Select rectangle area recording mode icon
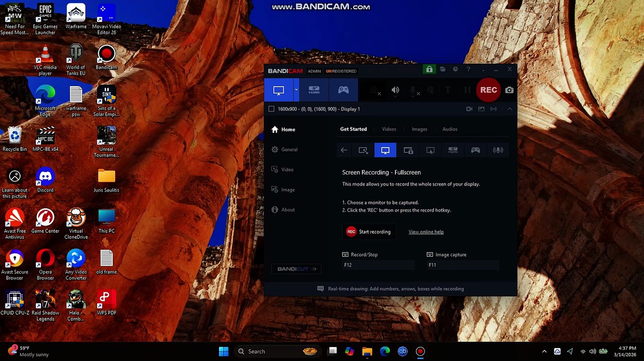Screen dimensions: 644x361 coord(363,150)
